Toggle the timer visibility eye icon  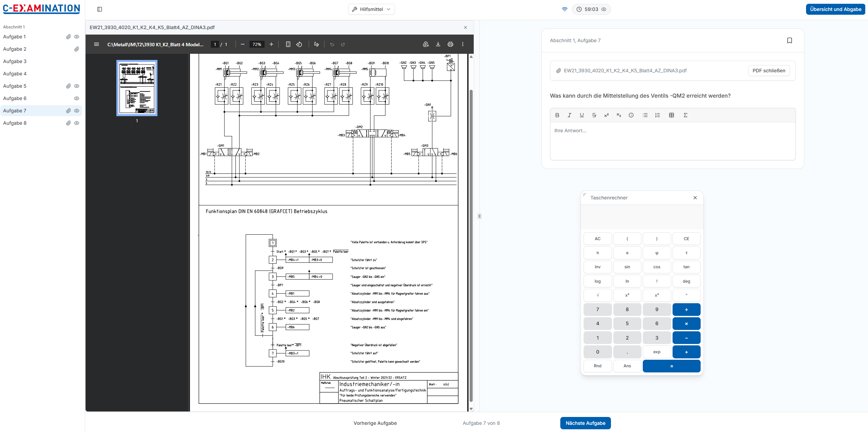click(x=604, y=9)
